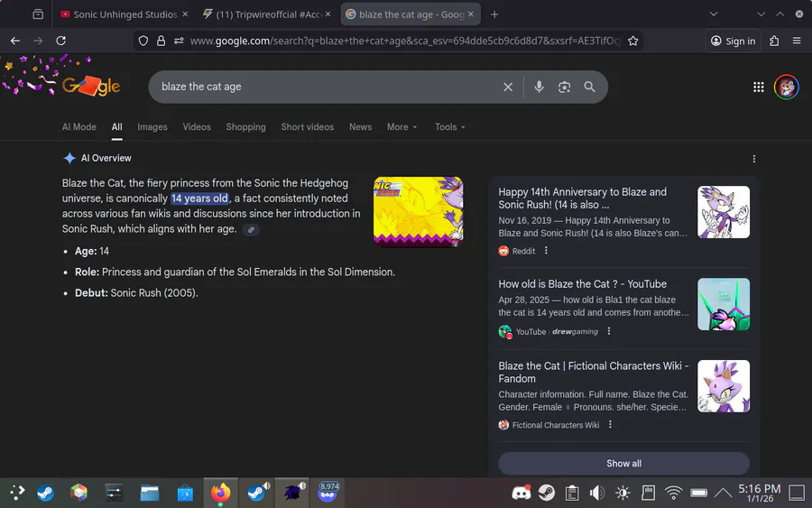Click the Google doodle logo
812x508 pixels.
pyautogui.click(x=91, y=86)
